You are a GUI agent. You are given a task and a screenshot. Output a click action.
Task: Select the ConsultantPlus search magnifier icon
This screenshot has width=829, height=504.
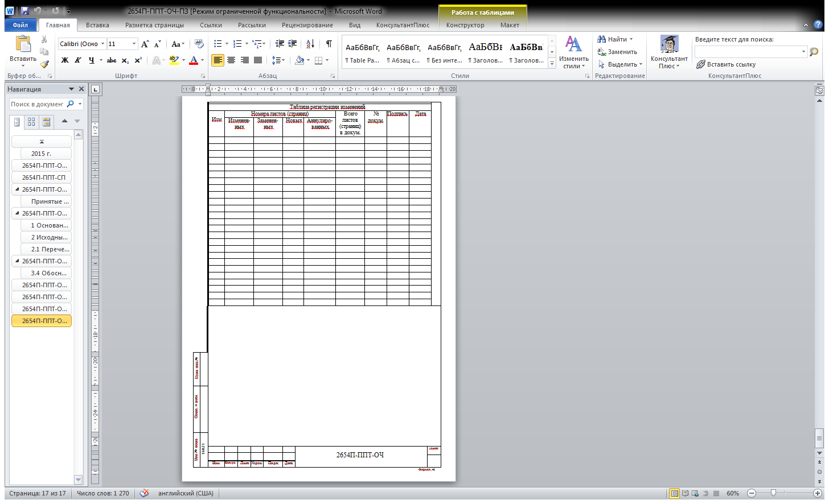(814, 52)
